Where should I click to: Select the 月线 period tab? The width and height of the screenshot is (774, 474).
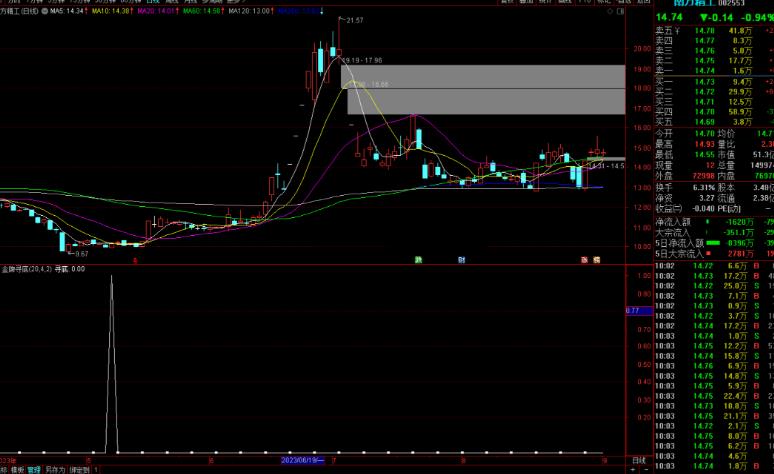pyautogui.click(x=190, y=1)
